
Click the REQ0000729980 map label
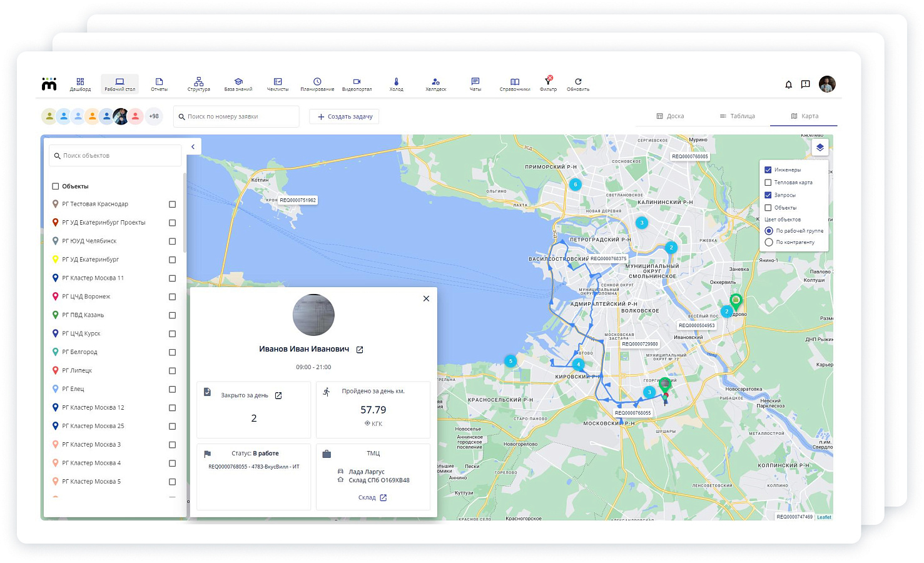[x=640, y=344]
